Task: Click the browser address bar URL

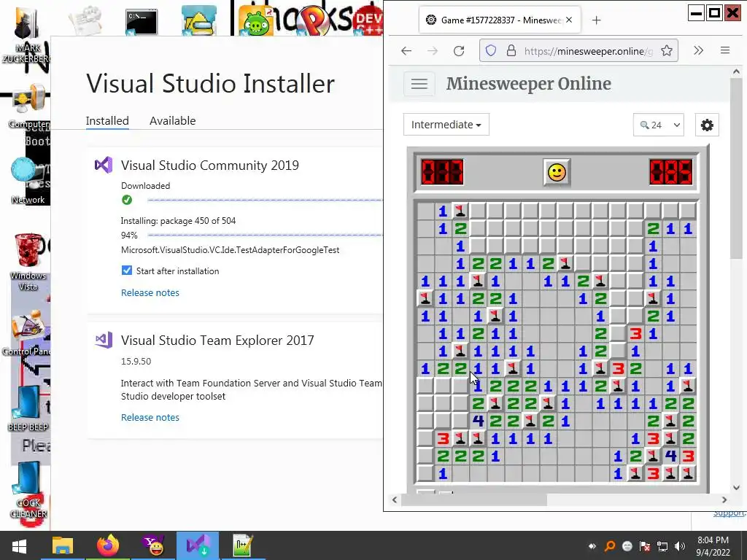Action: point(589,51)
